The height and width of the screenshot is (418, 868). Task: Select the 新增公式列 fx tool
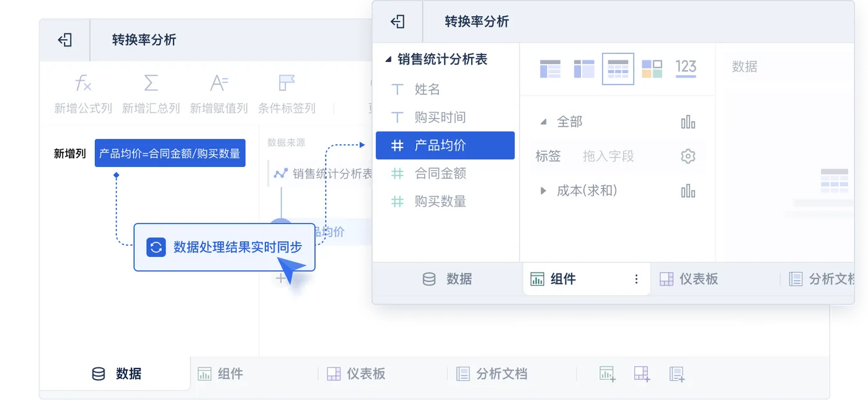click(x=83, y=94)
